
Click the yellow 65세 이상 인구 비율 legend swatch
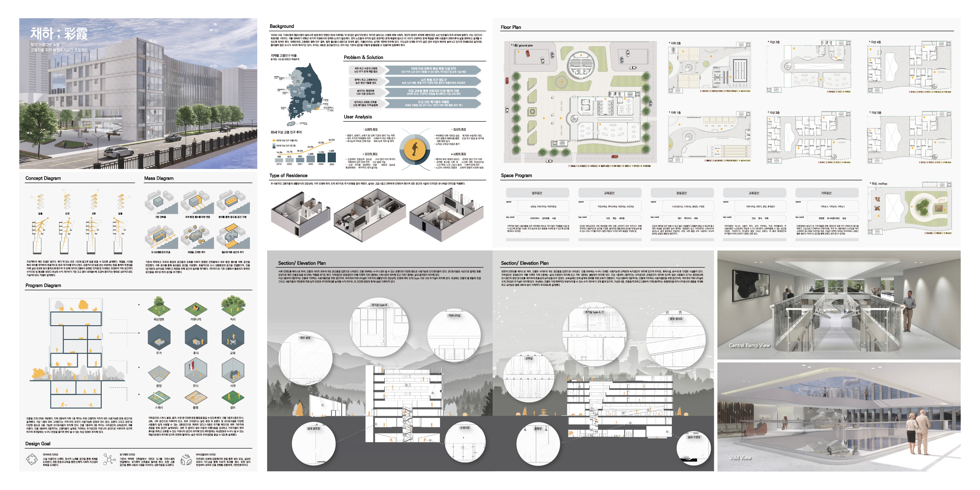coord(273,140)
